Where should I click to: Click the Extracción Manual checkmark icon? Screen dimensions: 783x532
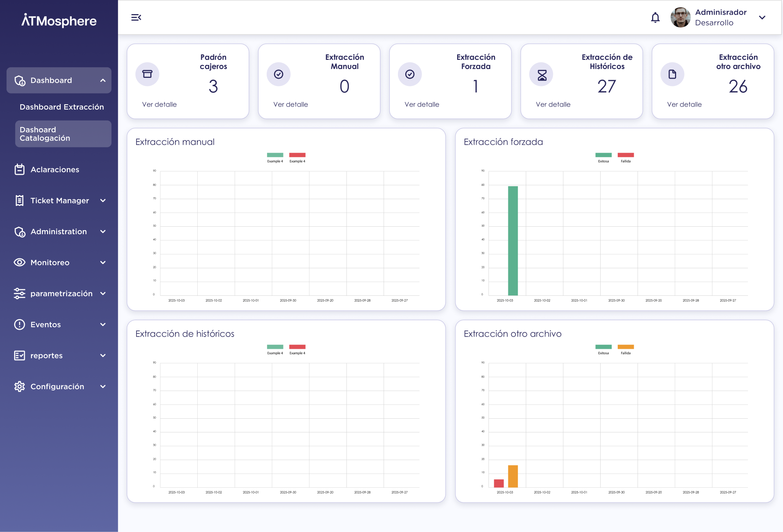(x=279, y=74)
